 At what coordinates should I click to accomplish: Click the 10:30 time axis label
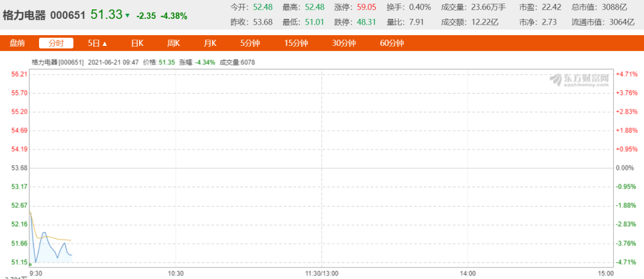tap(175, 273)
